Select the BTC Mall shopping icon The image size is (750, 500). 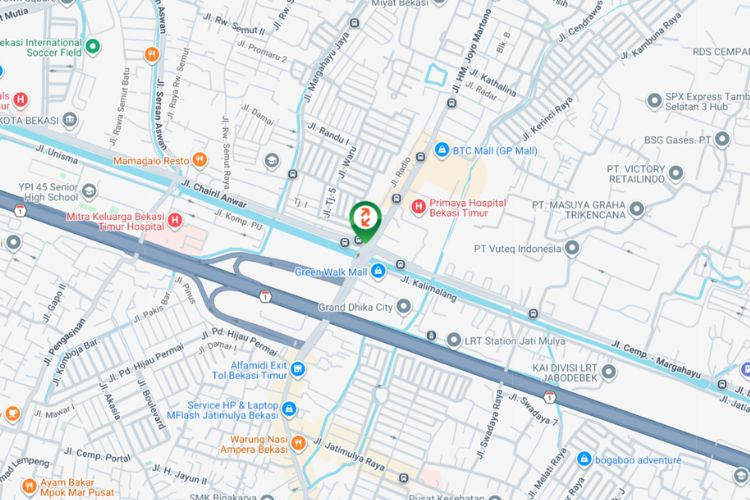(441, 150)
